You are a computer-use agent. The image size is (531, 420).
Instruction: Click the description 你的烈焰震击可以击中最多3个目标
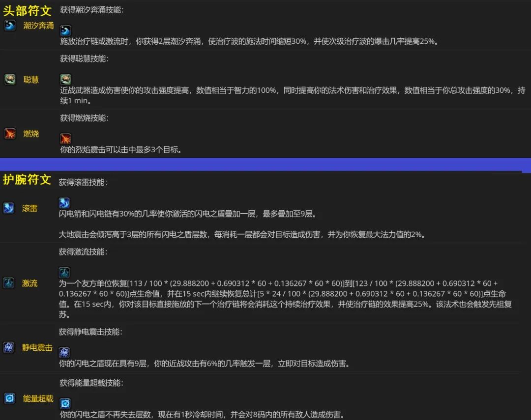[x=121, y=150]
